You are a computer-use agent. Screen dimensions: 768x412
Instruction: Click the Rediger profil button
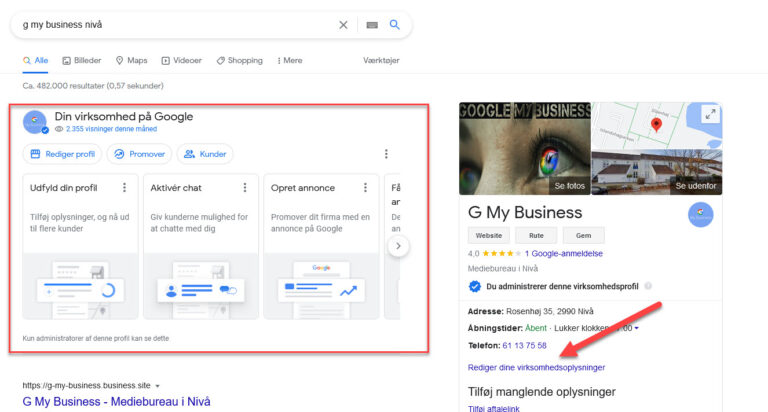62,154
